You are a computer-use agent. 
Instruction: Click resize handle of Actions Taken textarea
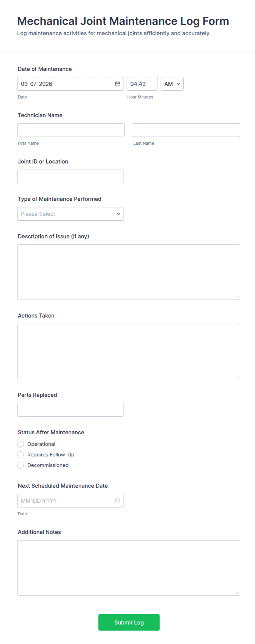click(x=237, y=376)
